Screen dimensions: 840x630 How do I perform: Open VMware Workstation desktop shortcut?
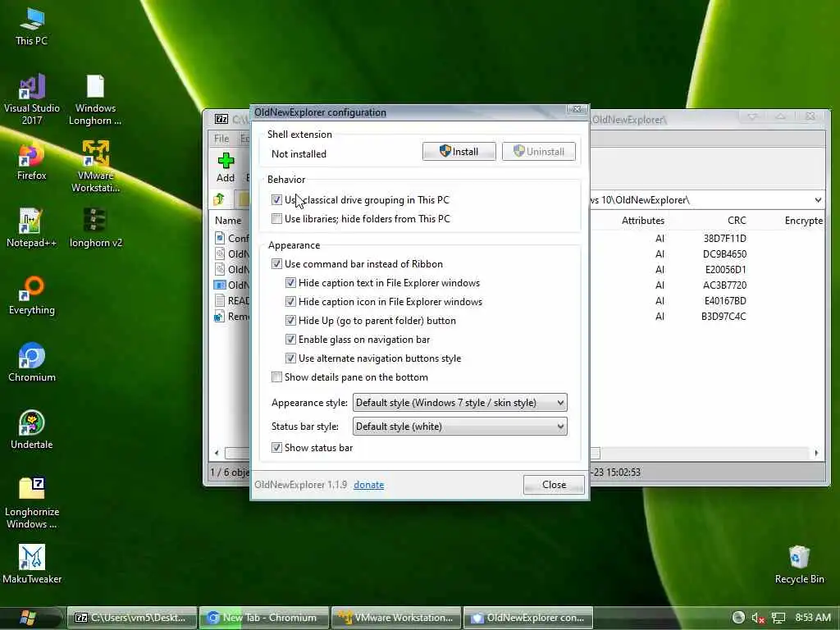pyautogui.click(x=95, y=166)
